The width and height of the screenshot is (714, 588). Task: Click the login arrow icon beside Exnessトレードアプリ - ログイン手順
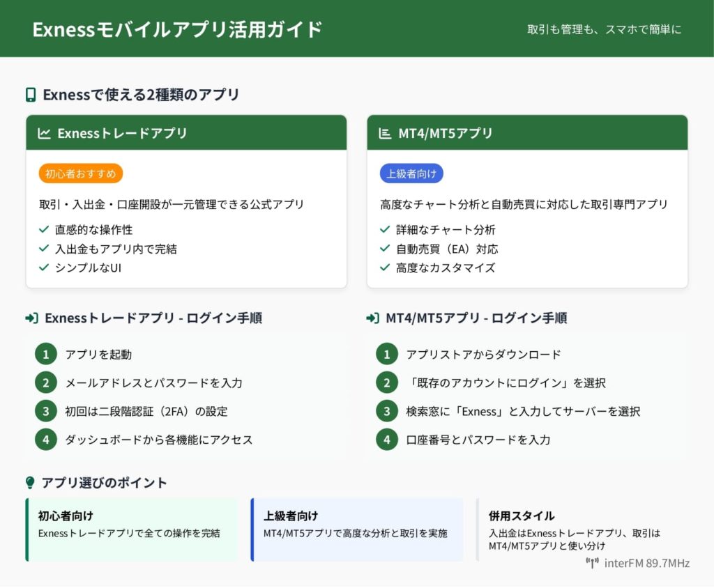click(x=31, y=318)
